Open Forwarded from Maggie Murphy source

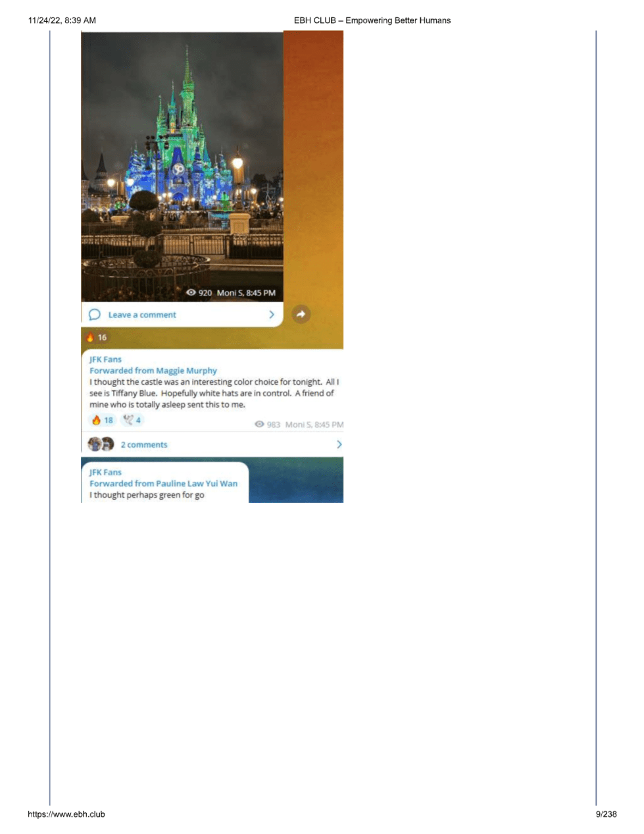(153, 371)
